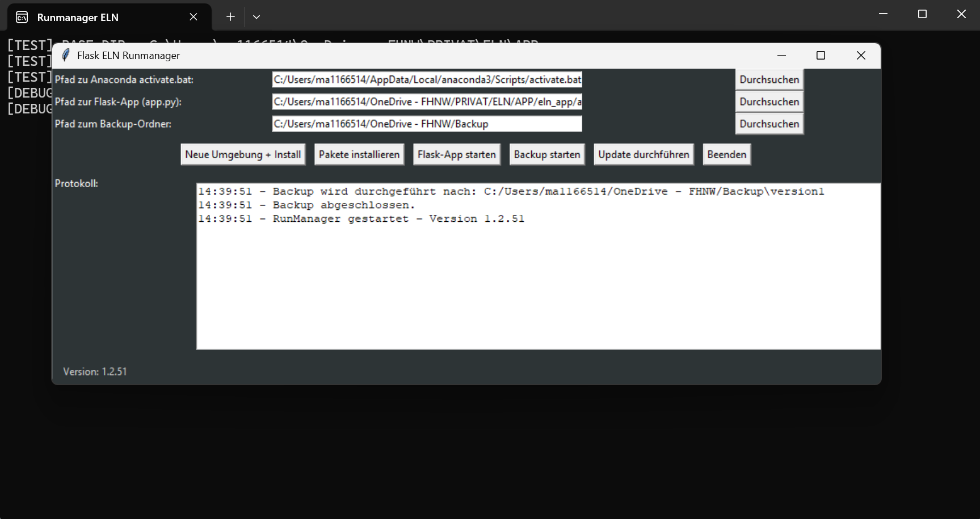Image resolution: width=980 pixels, height=519 pixels.
Task: Select the Anaconda activate.bat path input field
Action: click(x=427, y=79)
